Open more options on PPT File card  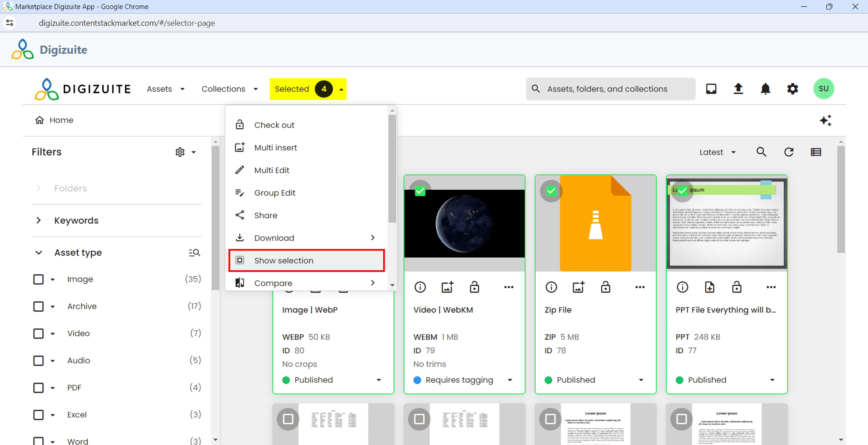click(771, 287)
